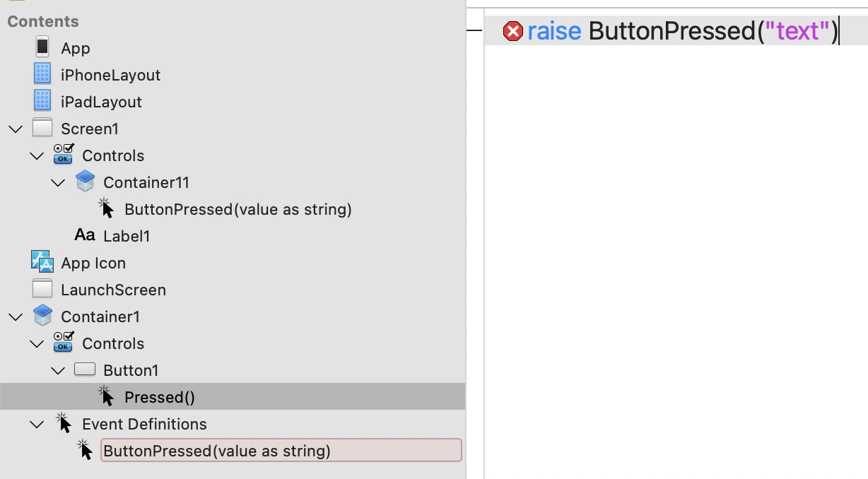Click the red error icon beside raise statement

pos(512,32)
